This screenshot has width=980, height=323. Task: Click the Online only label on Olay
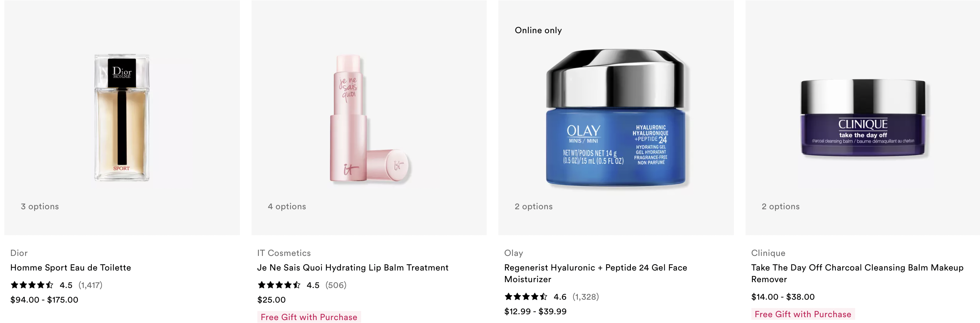pos(538,30)
